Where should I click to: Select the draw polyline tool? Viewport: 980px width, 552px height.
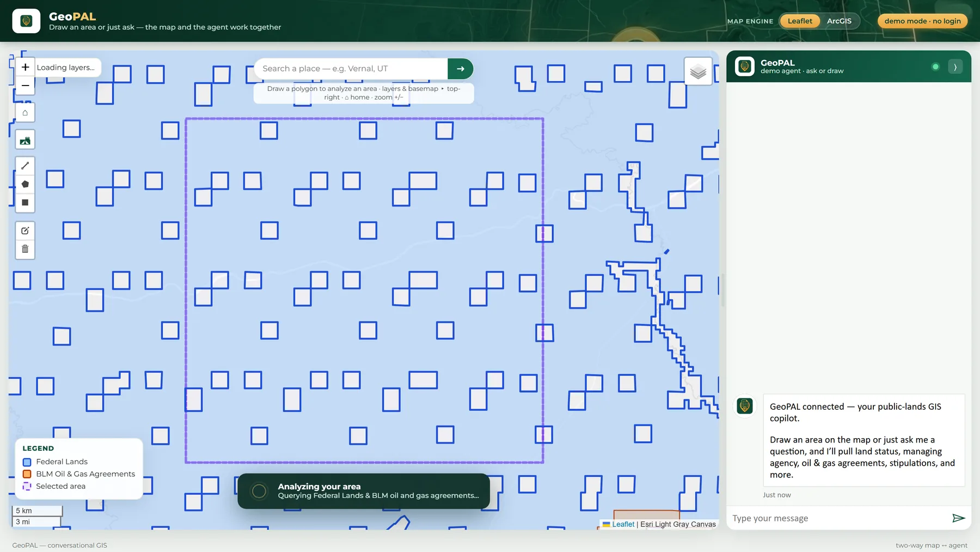(x=25, y=166)
